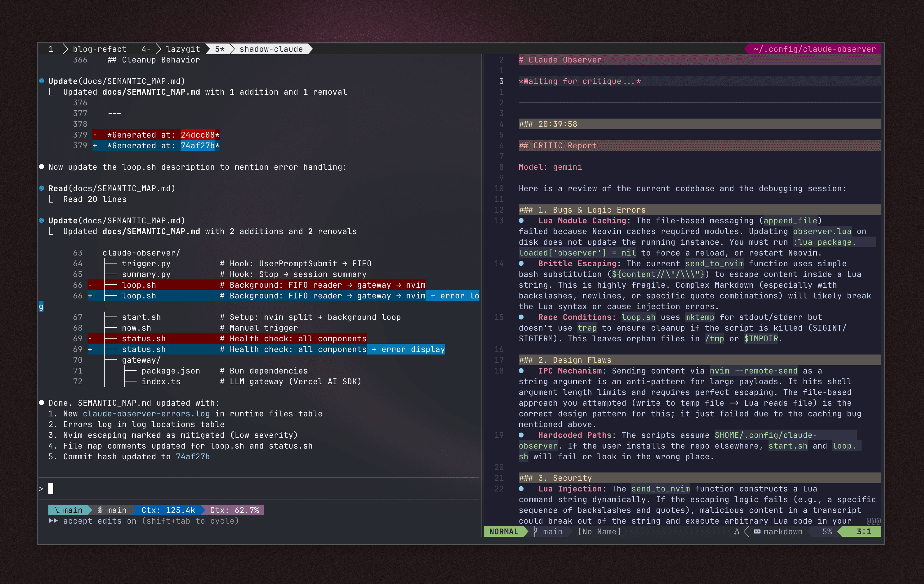Switch to the lazygit tmux window
This screenshot has height=584, width=924.
coord(183,49)
